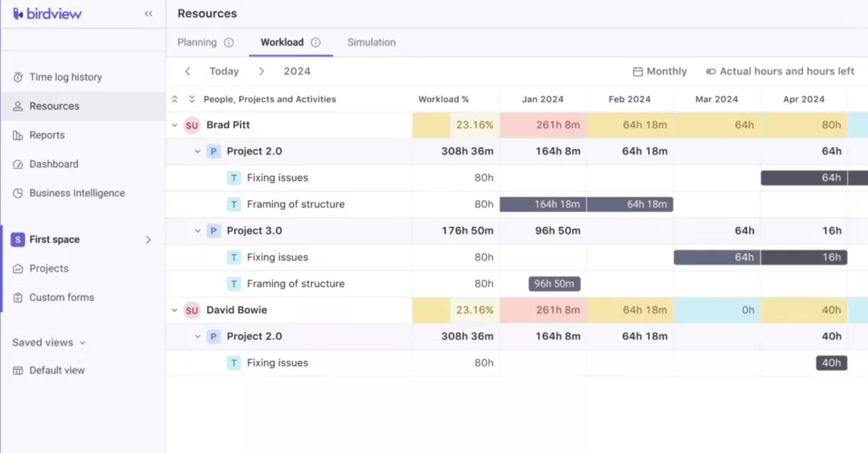The width and height of the screenshot is (868, 453).
Task: Switch to the Simulation tab
Action: pyautogui.click(x=371, y=42)
